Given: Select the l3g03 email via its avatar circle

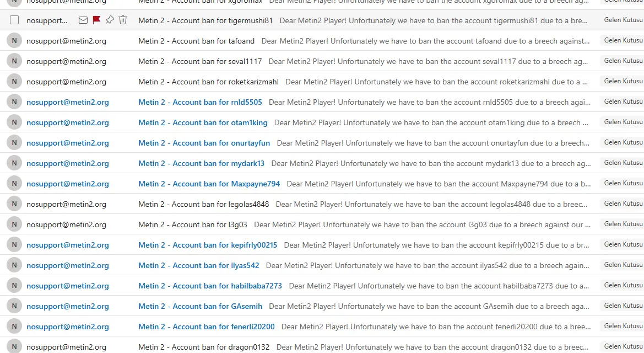Looking at the screenshot, I should (x=14, y=224).
